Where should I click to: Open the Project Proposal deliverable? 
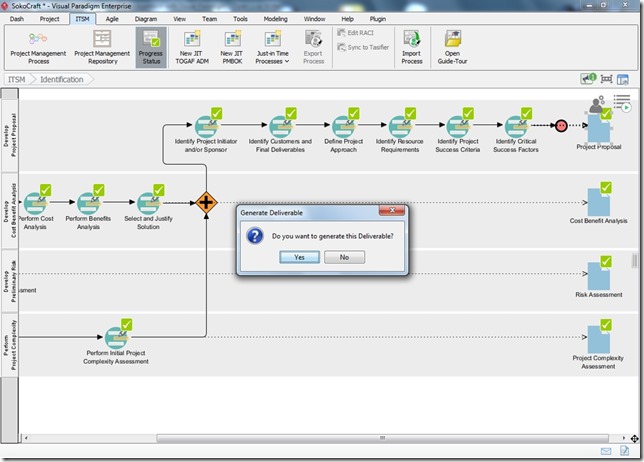point(598,131)
